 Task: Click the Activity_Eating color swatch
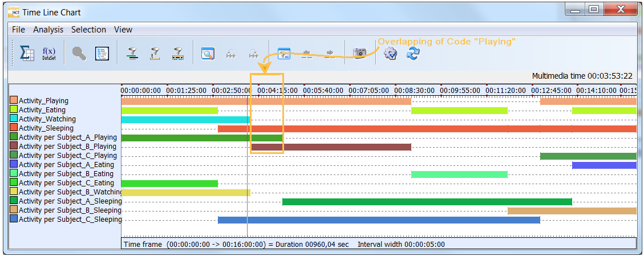click(14, 109)
